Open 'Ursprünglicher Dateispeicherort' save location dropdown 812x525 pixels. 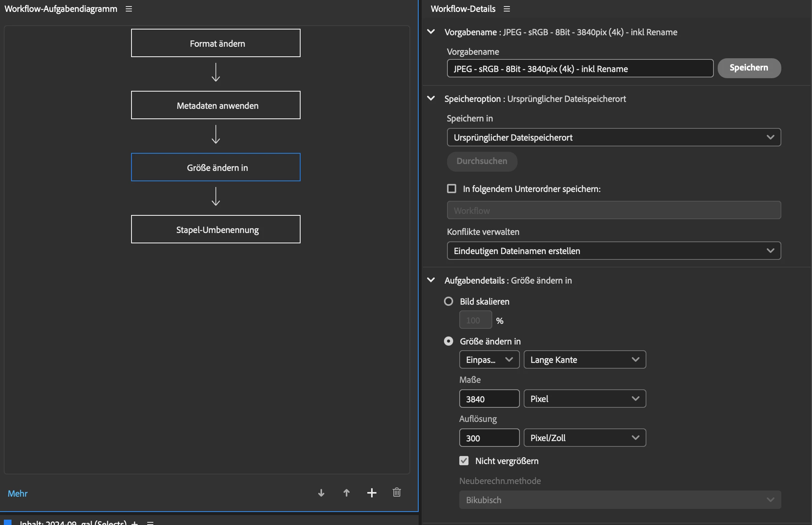click(613, 137)
